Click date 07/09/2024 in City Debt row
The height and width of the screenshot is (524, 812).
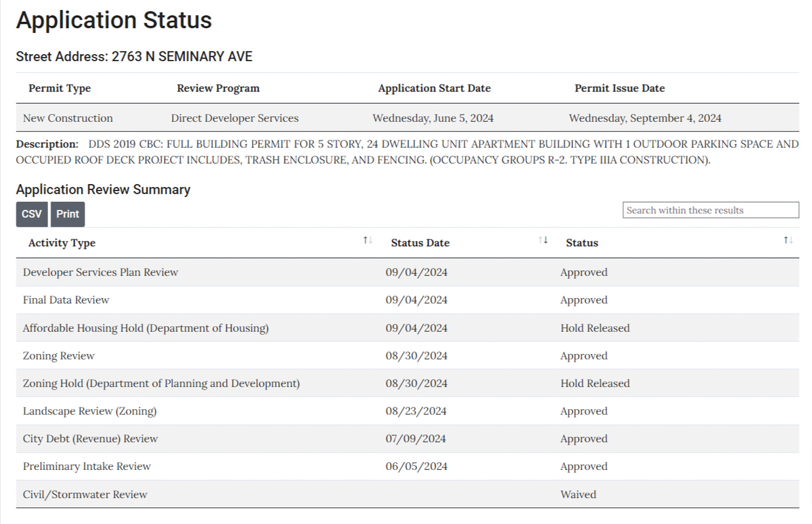click(x=416, y=438)
